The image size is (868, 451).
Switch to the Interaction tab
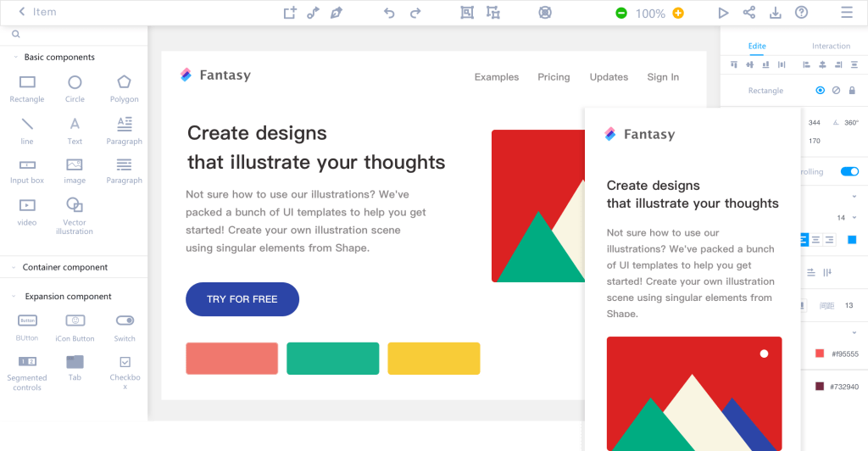tap(831, 47)
